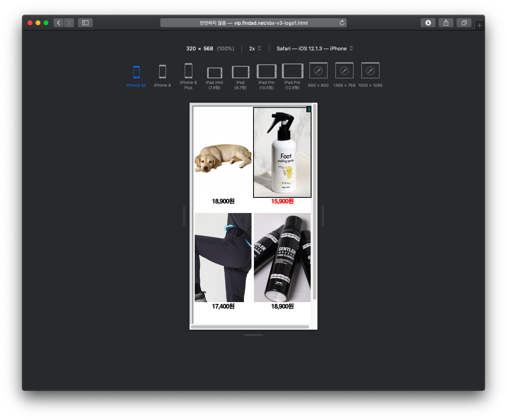Click the horizontal scrollbar under the preview
507x420 pixels.
250,327
